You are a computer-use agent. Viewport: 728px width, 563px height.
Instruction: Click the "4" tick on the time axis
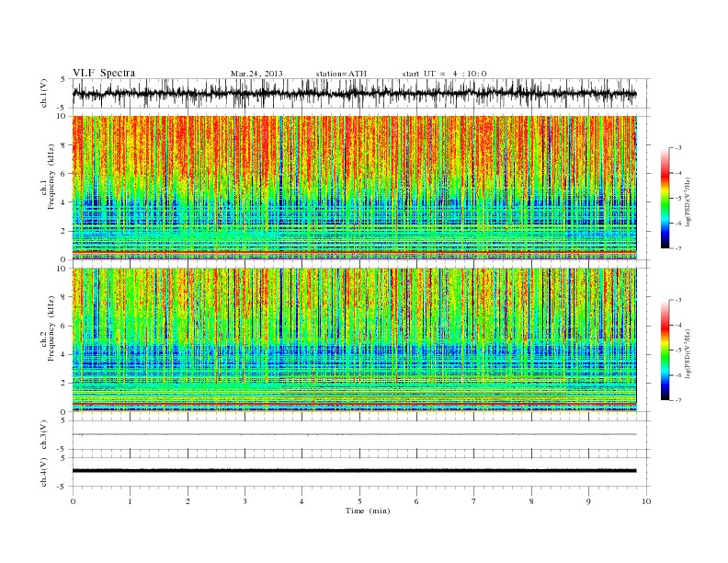[301, 501]
